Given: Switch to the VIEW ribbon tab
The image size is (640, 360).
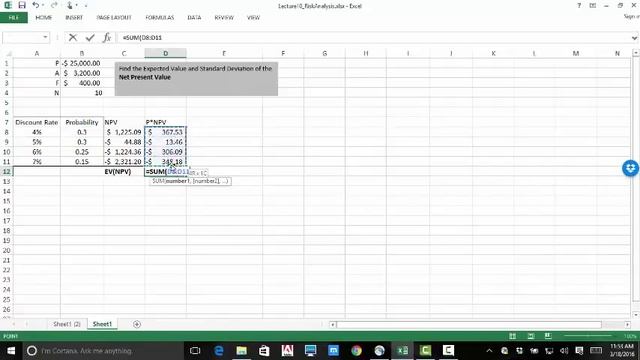Looking at the screenshot, I should pos(253,18).
